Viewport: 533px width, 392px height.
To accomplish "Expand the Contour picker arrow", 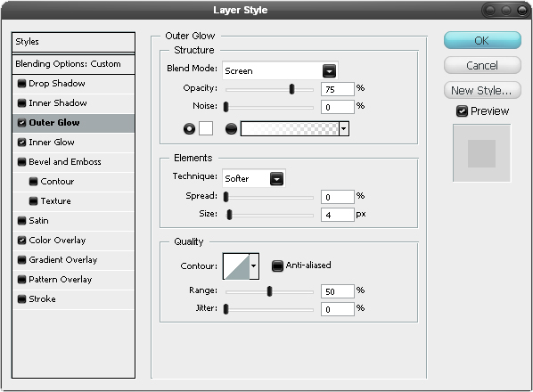I will click(254, 266).
